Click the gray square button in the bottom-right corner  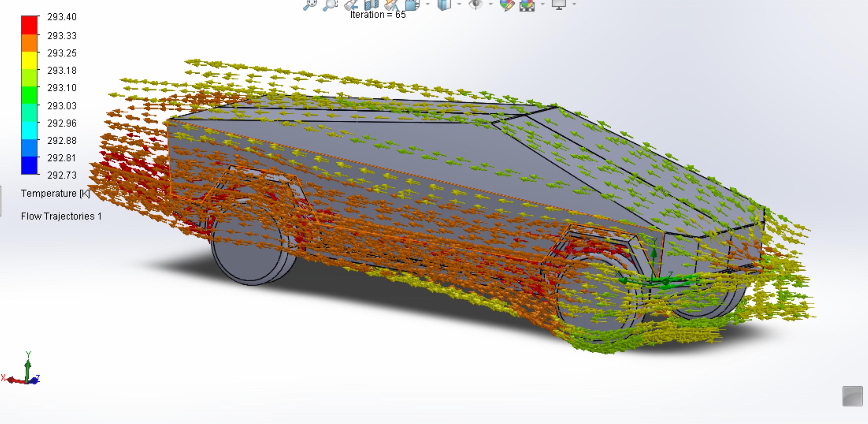(852, 396)
